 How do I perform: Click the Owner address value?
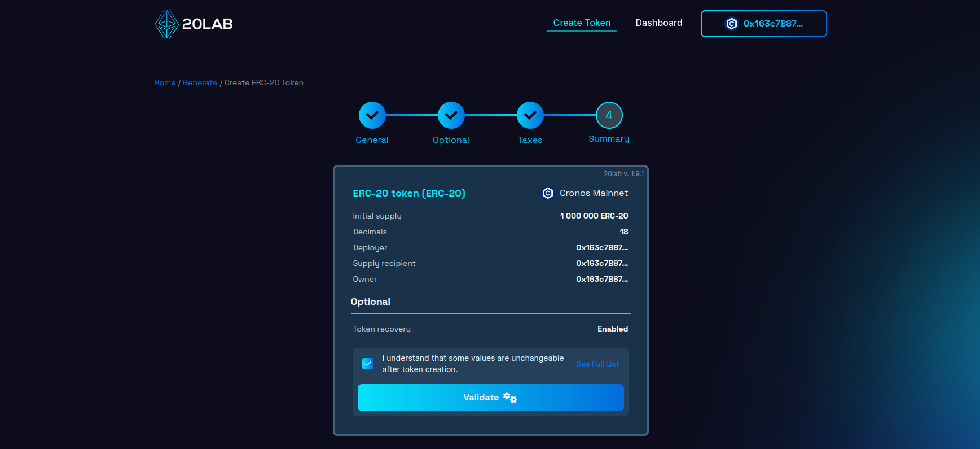click(x=602, y=279)
